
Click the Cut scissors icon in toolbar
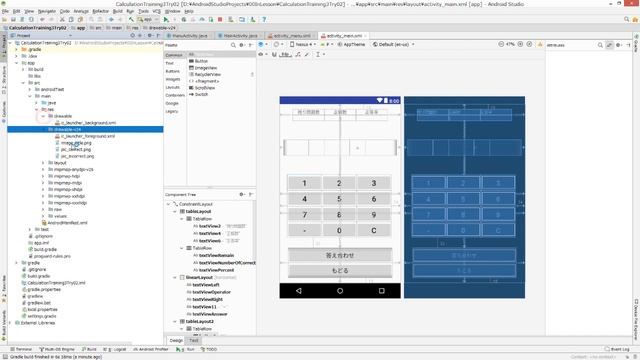point(62,19)
